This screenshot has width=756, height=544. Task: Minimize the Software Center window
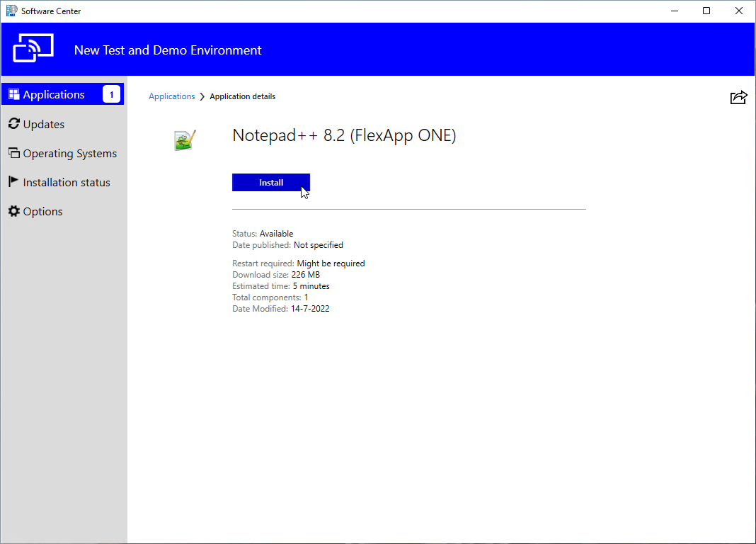click(x=674, y=11)
